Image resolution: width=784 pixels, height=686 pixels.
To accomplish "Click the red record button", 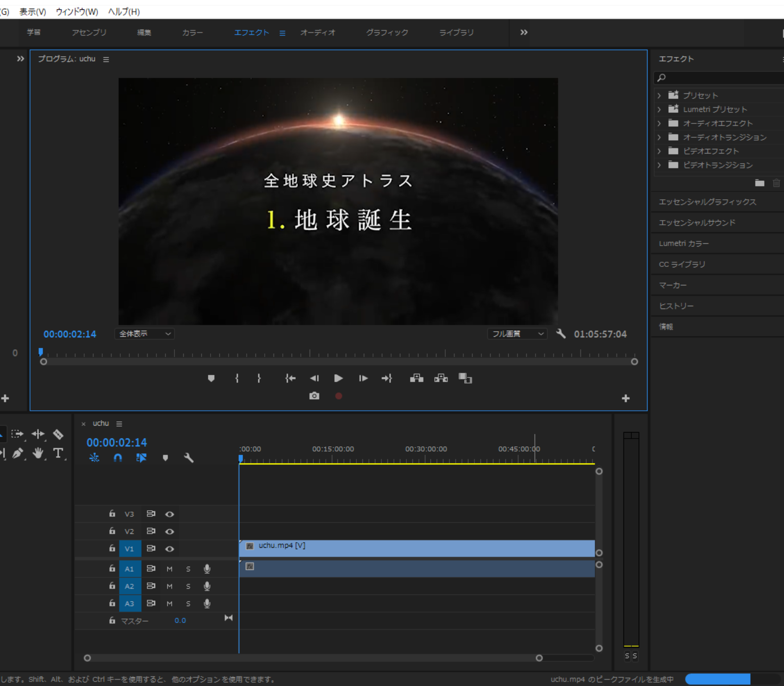I will (339, 396).
